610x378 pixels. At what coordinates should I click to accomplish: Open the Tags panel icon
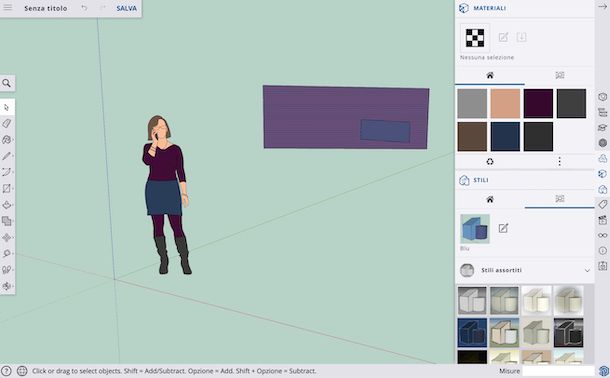pos(603,205)
